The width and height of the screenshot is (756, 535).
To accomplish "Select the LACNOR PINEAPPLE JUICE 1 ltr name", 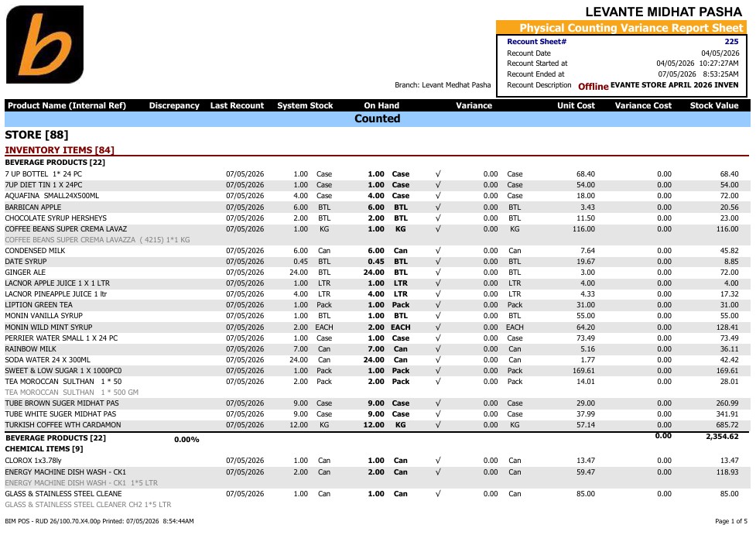I will (x=56, y=294).
